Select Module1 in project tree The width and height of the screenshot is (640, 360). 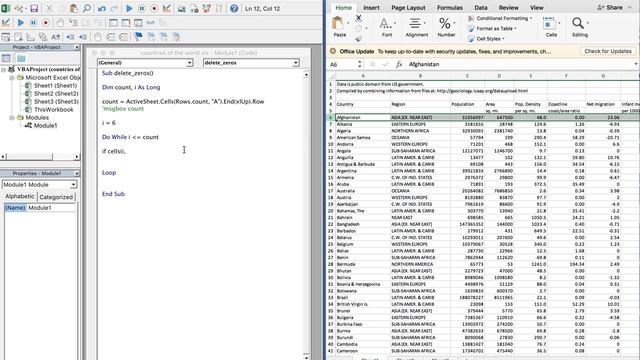coord(45,125)
